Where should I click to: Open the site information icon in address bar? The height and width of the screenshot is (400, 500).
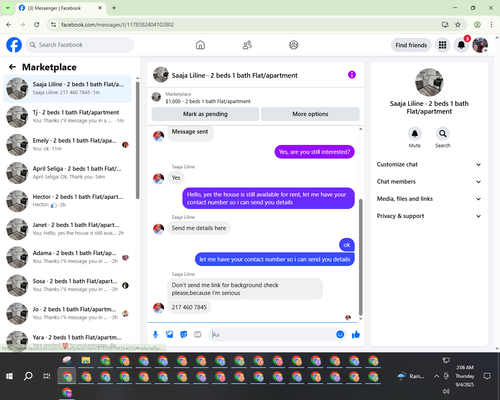click(53, 25)
